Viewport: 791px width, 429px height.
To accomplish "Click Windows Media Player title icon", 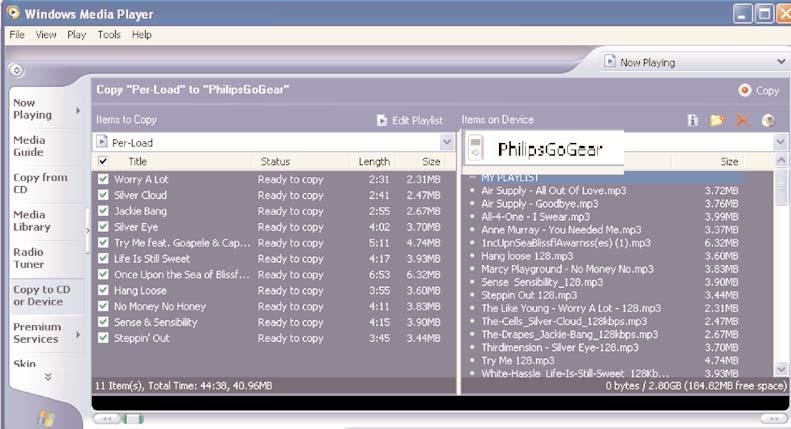I will pos(13,13).
